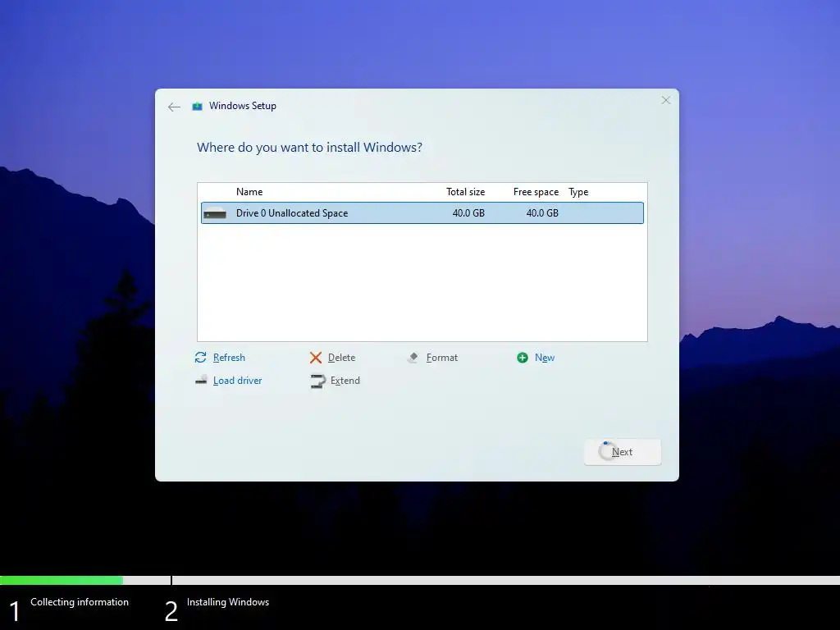Delete the selected partition link
The height and width of the screenshot is (630, 840).
coord(341,358)
